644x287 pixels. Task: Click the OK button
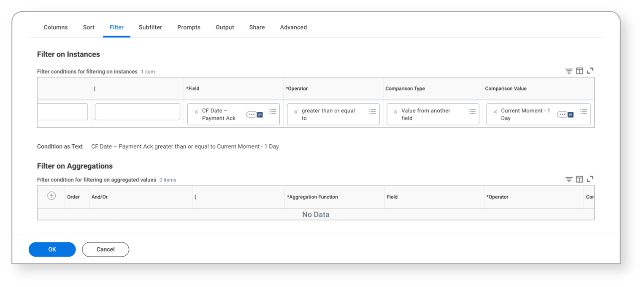click(52, 249)
